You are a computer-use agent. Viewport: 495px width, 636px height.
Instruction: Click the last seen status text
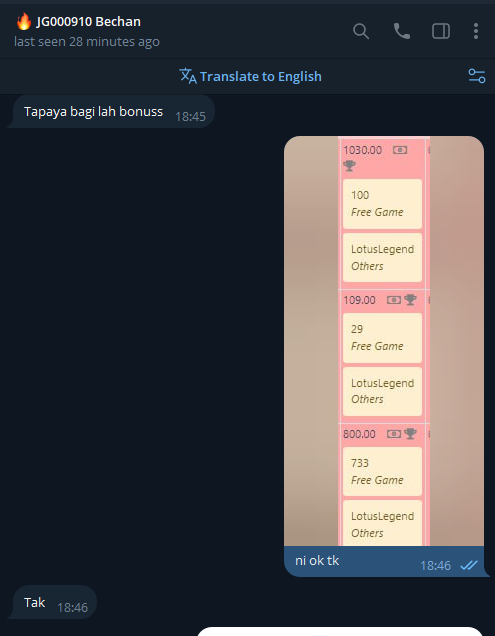coord(87,41)
